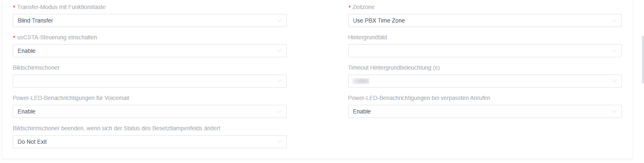644x163 pixels.
Task: Click chevron of verpassten Anrufen Power-LED dropdown
Action: 615,111
